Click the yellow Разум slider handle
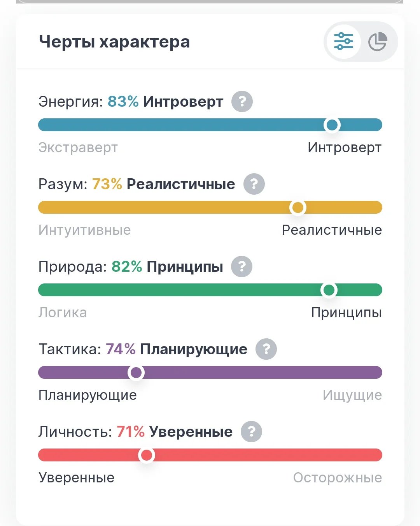Screen dimensions: 420x526 point(298,208)
